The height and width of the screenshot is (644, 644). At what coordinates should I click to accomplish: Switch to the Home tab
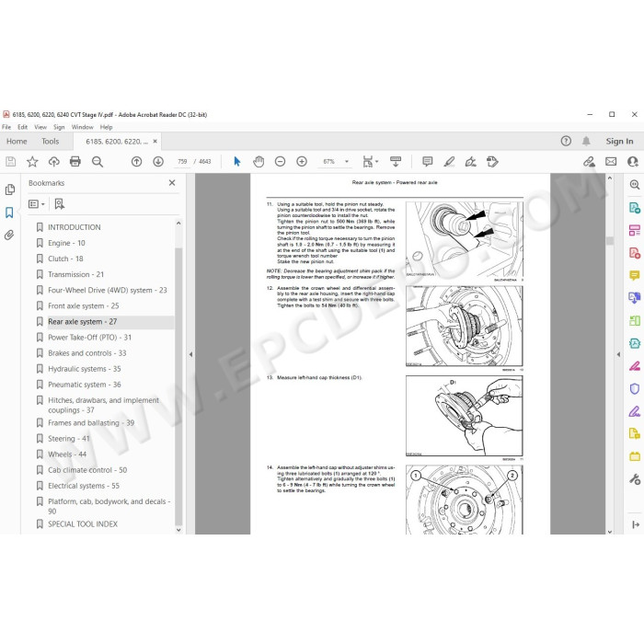17,142
